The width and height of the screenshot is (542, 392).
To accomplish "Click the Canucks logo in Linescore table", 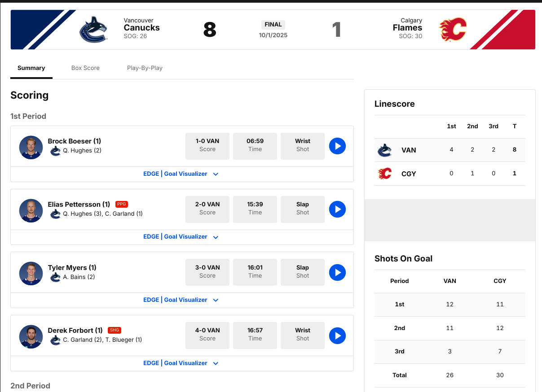I will (x=385, y=150).
